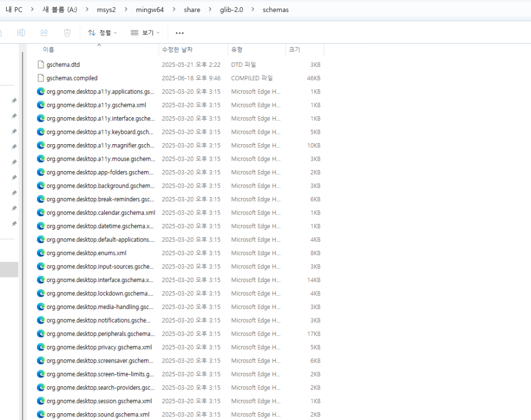Click Edge icon of a11y.interface schema file
Viewport: 531px width, 420px height.
click(40, 118)
